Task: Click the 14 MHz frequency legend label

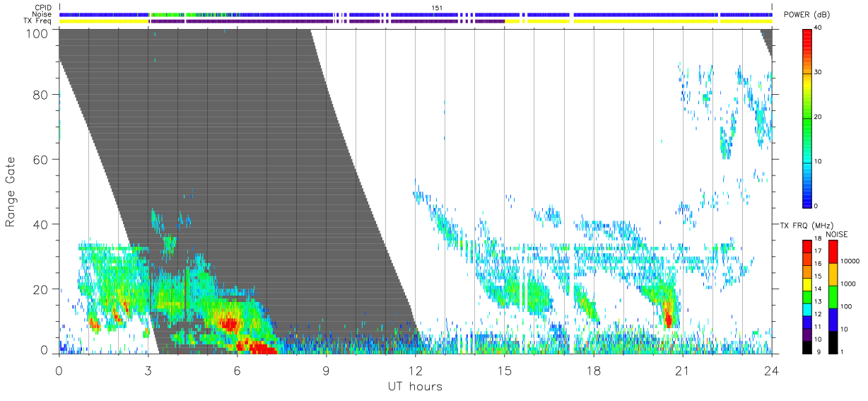Action: pyautogui.click(x=818, y=289)
